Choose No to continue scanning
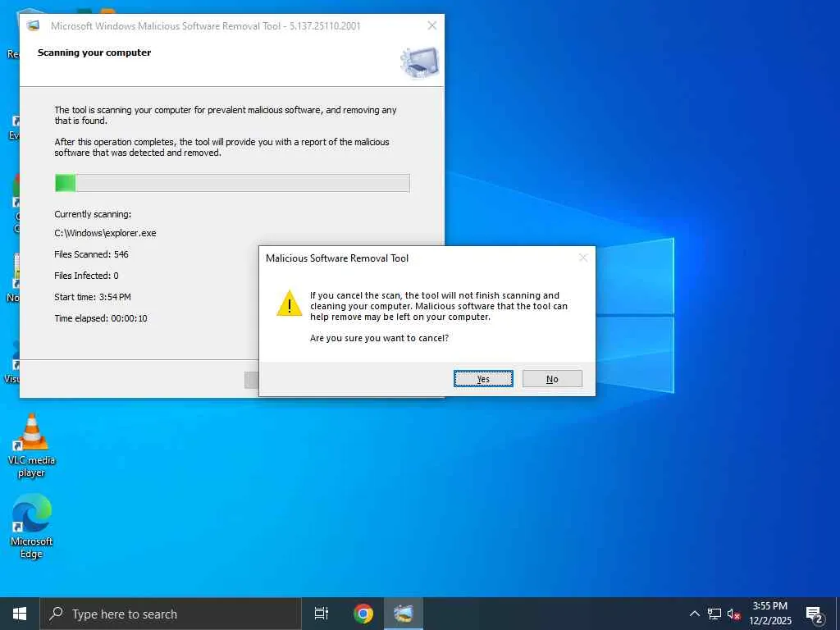840x630 pixels. tap(552, 379)
